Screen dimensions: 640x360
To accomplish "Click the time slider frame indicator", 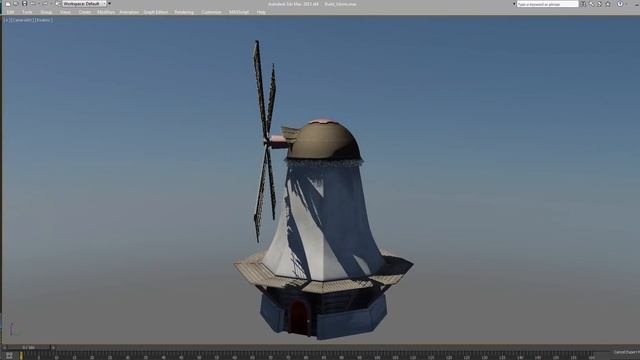I will [29, 348].
